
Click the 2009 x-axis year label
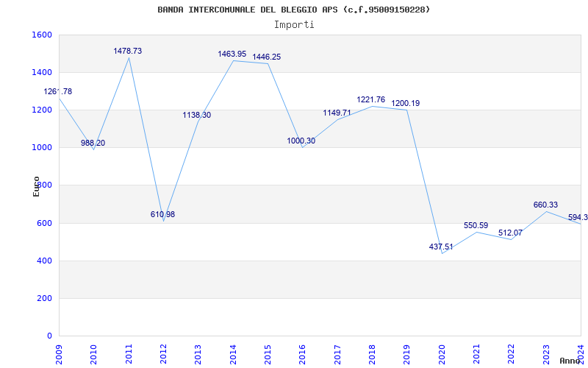click(x=59, y=355)
